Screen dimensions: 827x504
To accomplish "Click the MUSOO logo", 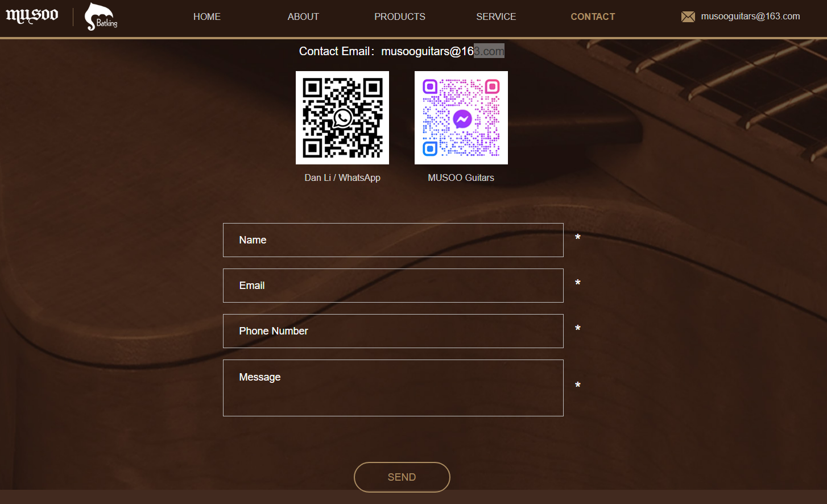I will 32,15.
